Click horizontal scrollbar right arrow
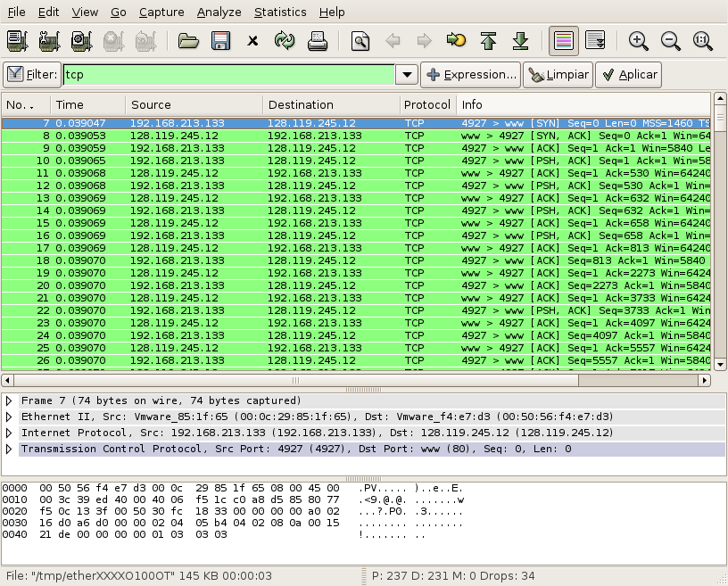Image resolution: width=728 pixels, height=586 pixels. (704, 380)
